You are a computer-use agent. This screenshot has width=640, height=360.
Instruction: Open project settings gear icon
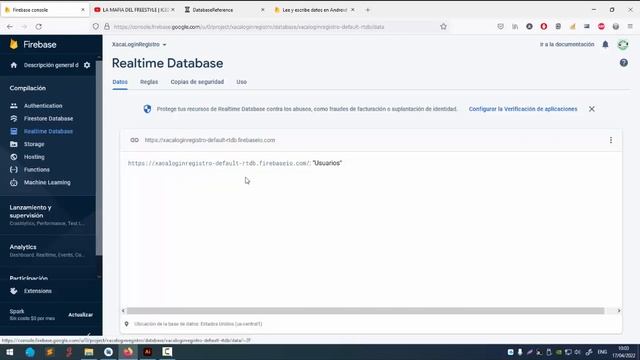pyautogui.click(x=87, y=65)
